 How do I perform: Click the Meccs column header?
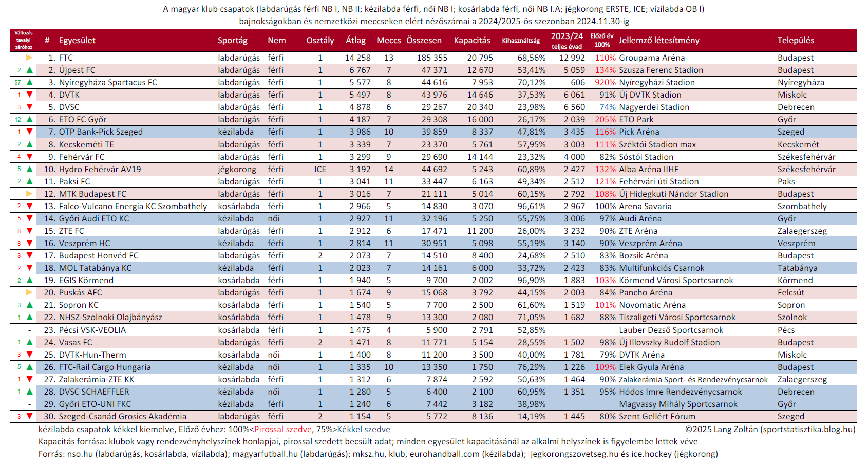pos(389,40)
